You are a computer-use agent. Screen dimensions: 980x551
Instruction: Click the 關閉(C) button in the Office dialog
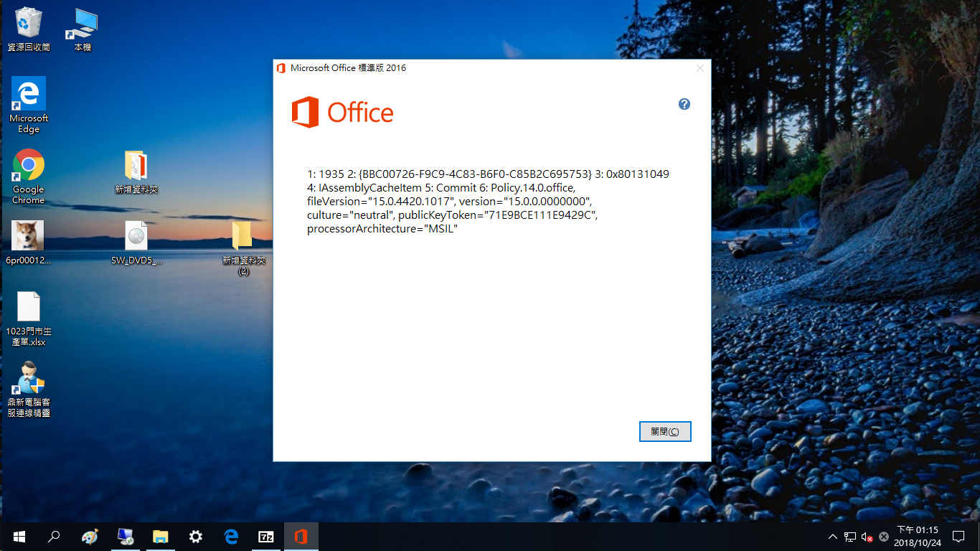[x=665, y=431]
